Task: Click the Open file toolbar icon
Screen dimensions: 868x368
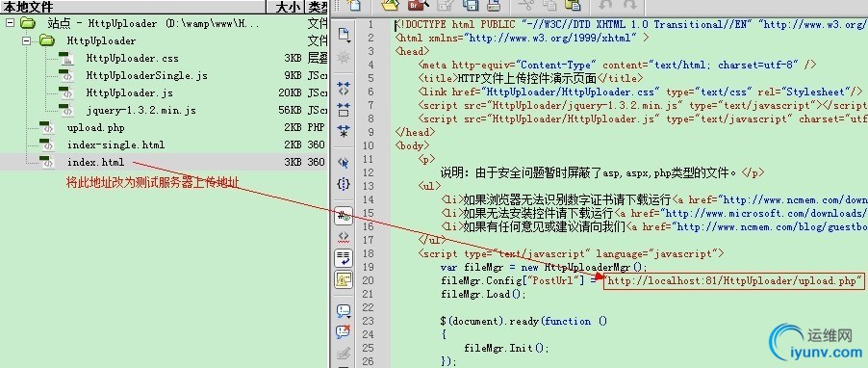Action: point(391,5)
